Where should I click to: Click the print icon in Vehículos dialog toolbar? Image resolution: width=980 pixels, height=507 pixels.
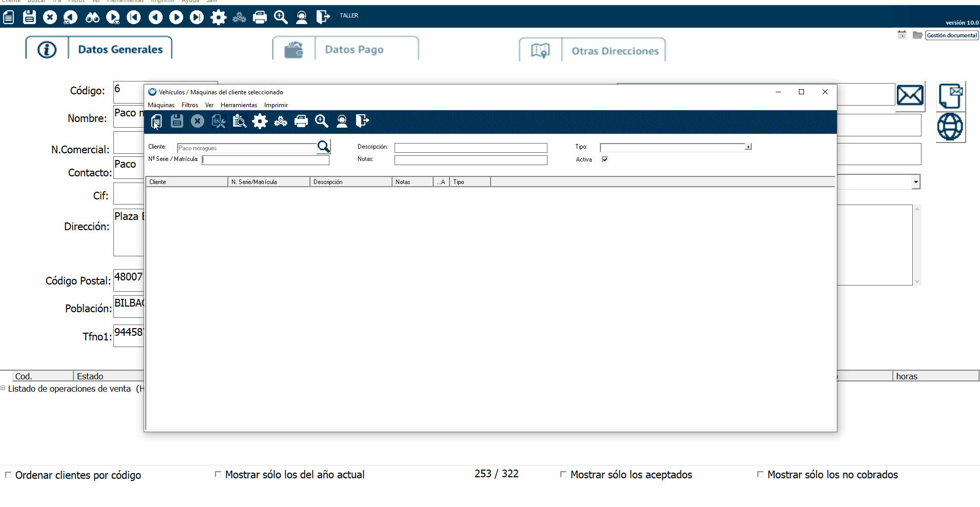point(301,121)
